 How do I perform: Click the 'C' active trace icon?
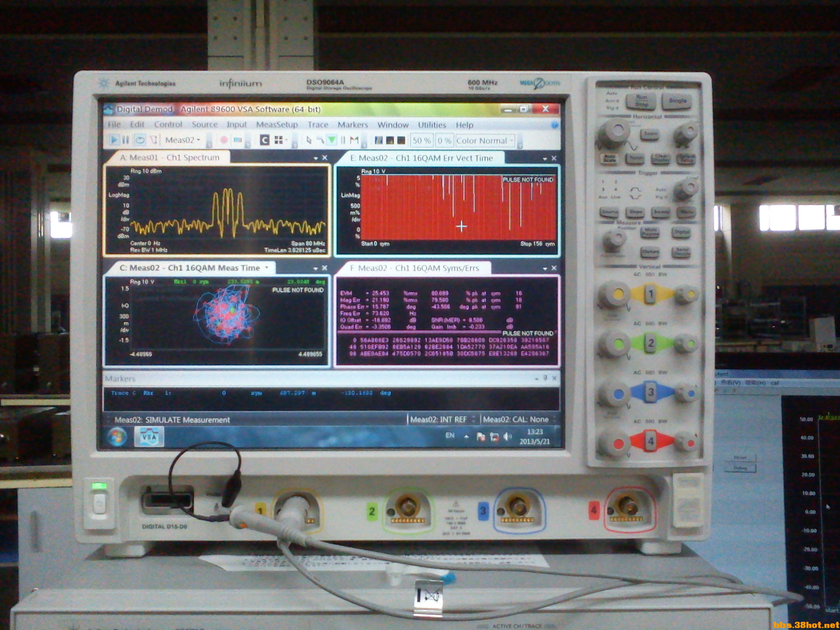pyautogui.click(x=265, y=140)
